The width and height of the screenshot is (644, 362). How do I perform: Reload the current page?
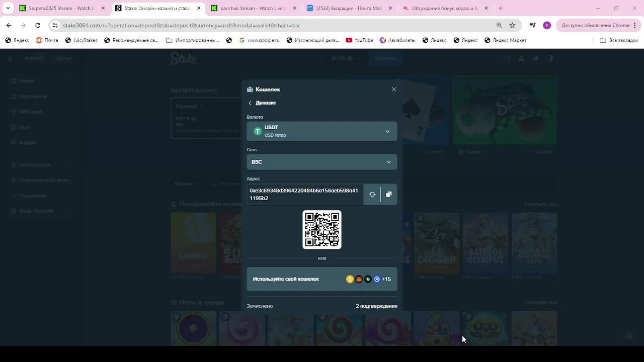click(x=38, y=25)
